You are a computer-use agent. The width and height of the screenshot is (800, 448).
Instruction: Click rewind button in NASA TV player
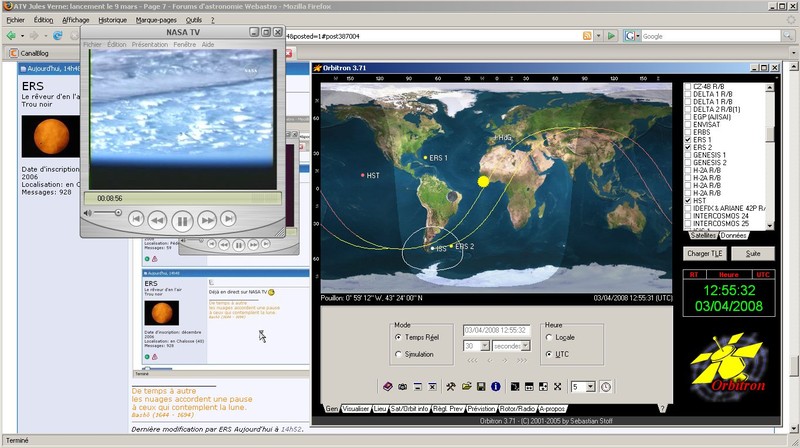point(157,220)
